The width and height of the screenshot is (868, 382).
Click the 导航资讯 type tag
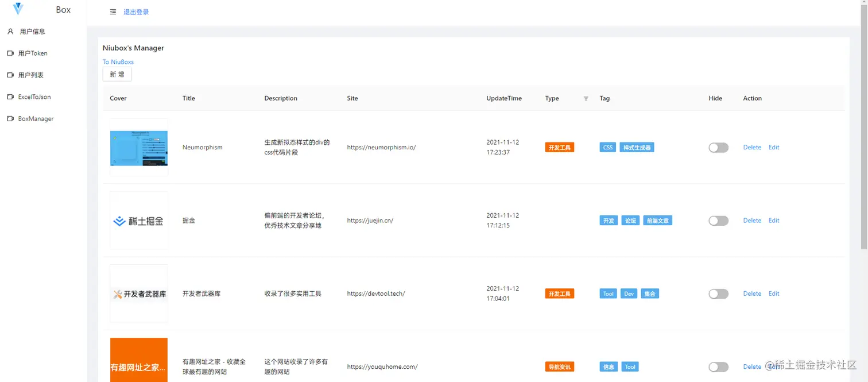tap(560, 366)
